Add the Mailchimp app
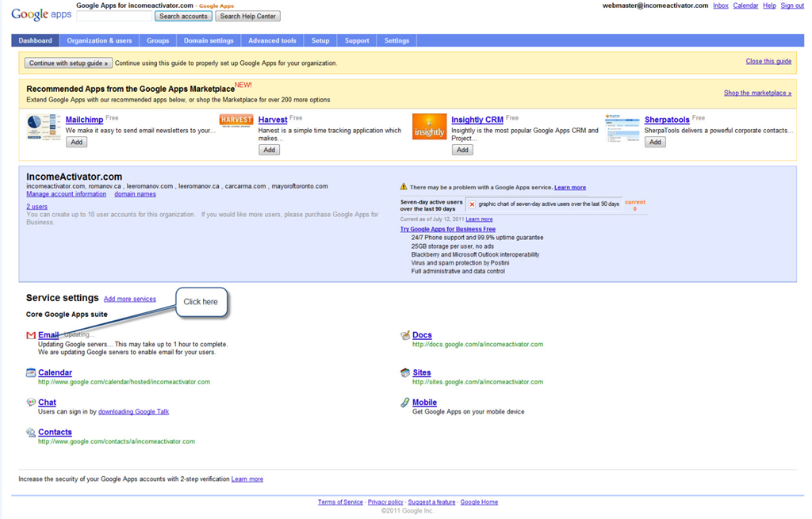 pos(77,143)
